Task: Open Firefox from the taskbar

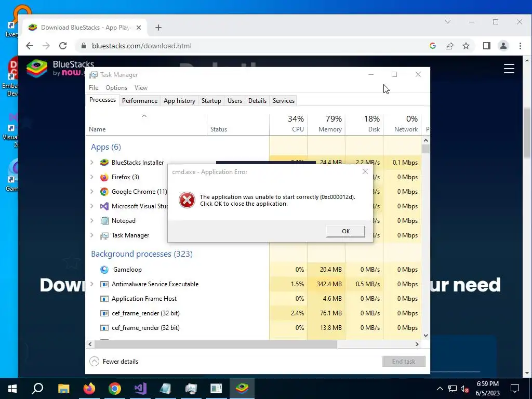Action: point(89,389)
